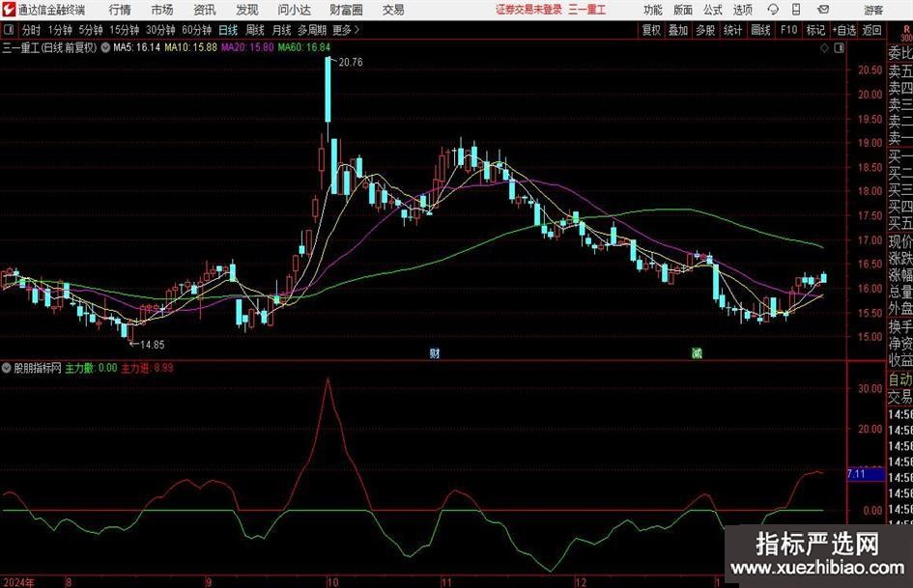Click the 统计 statistics button
The height and width of the screenshot is (588, 913).
click(x=732, y=30)
